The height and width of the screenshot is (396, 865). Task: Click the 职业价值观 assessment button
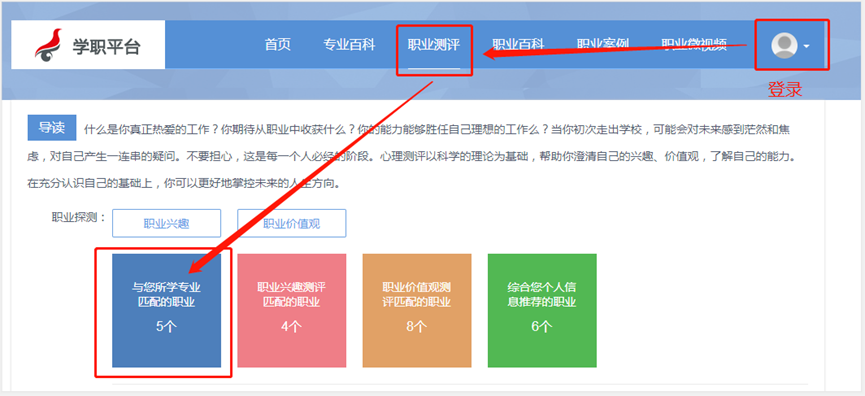coord(292,223)
